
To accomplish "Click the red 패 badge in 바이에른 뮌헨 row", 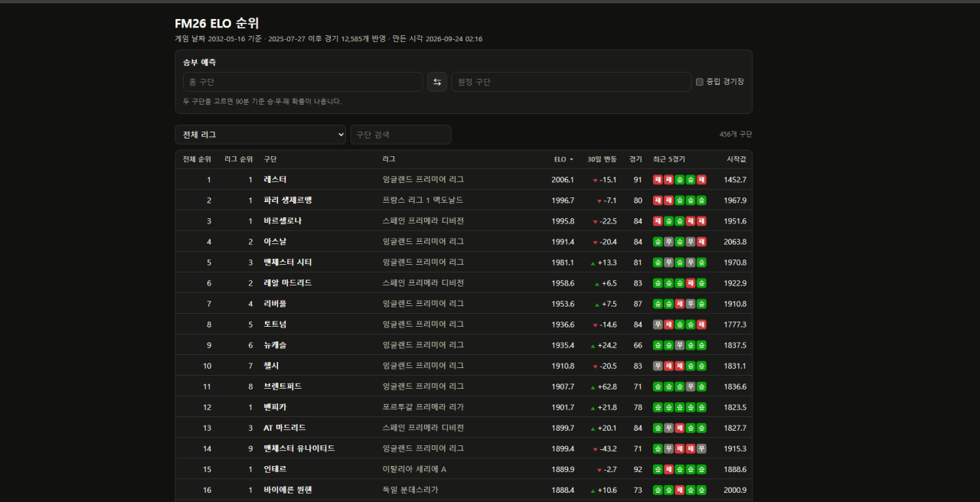I will 679,490.
